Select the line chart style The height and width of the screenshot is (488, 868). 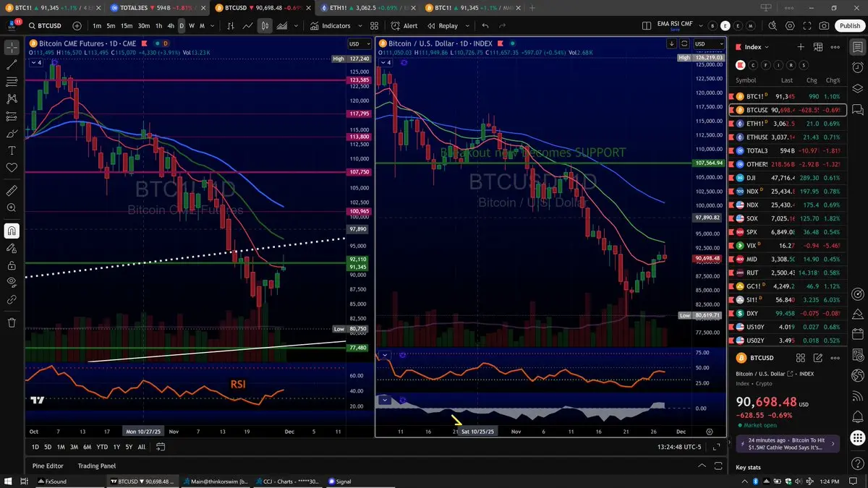point(248,25)
